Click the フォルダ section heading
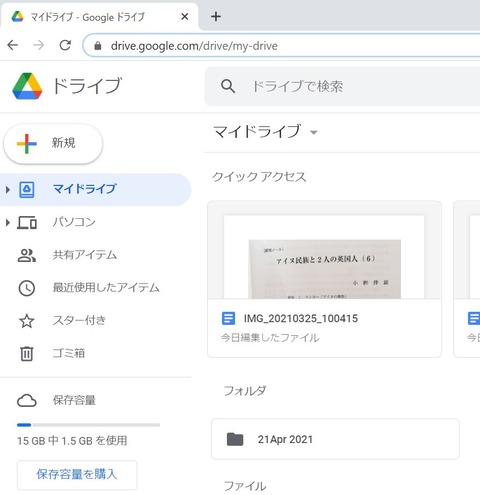 tap(245, 391)
